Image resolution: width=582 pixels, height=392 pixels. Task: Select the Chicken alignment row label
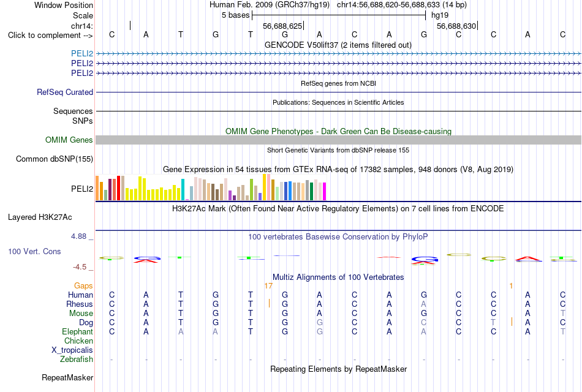(x=78, y=341)
